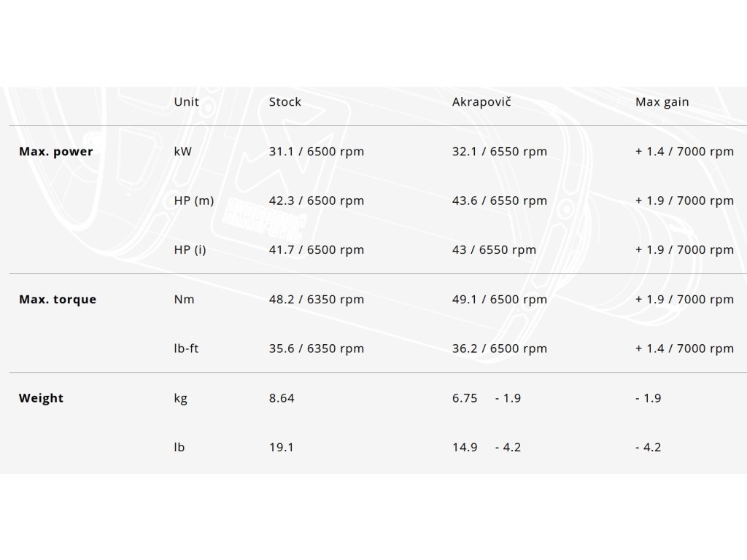Select the lb-ft unit cell
The image size is (747, 560).
(186, 349)
